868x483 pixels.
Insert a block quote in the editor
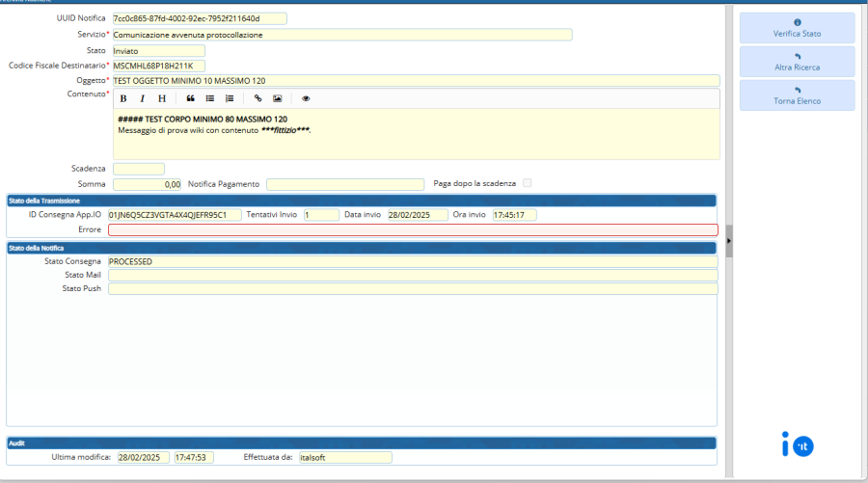[190, 98]
